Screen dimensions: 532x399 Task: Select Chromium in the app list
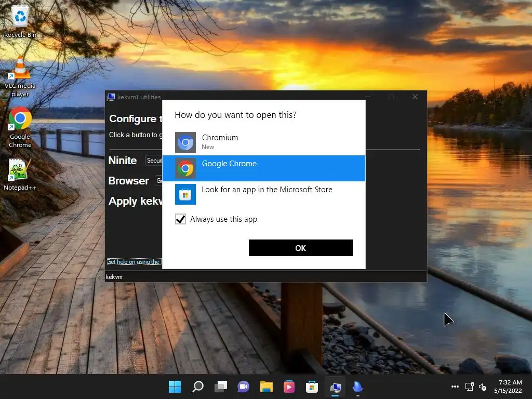(263, 142)
